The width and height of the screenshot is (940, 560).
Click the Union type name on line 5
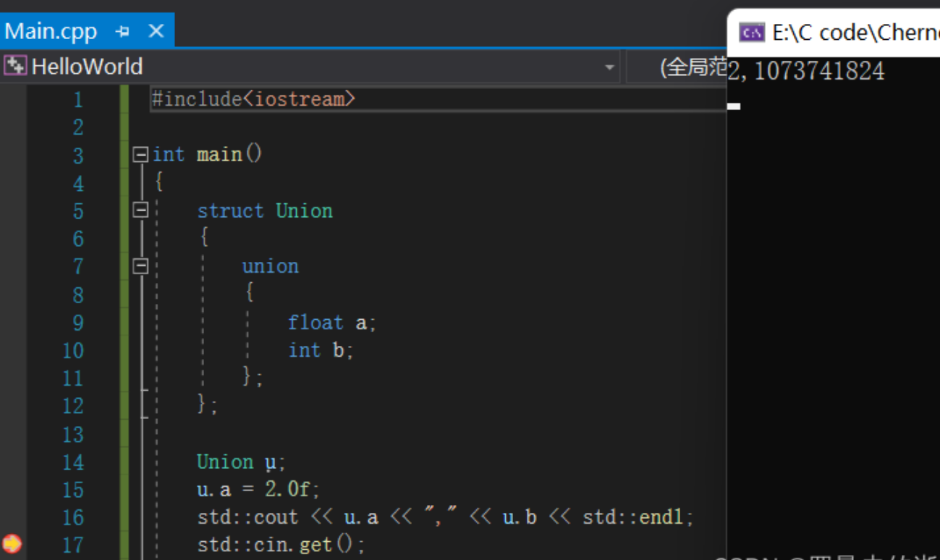pos(304,211)
